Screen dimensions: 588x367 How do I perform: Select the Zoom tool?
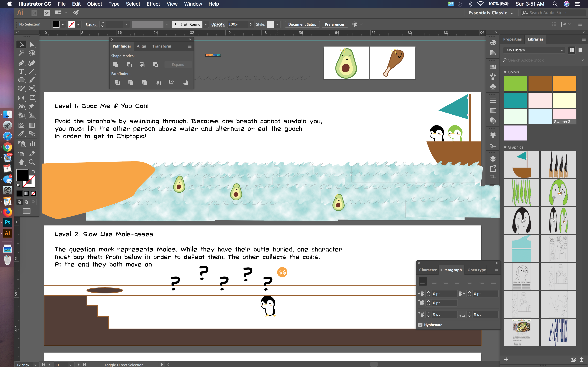(32, 162)
